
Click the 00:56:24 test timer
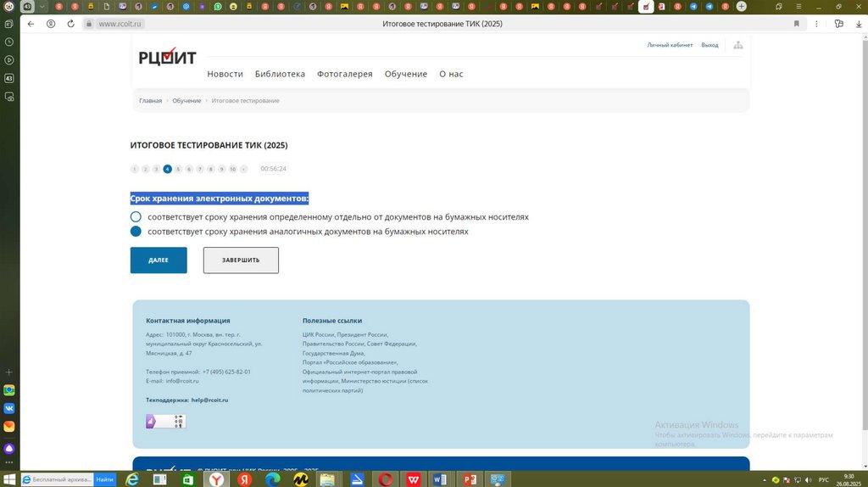pos(274,169)
